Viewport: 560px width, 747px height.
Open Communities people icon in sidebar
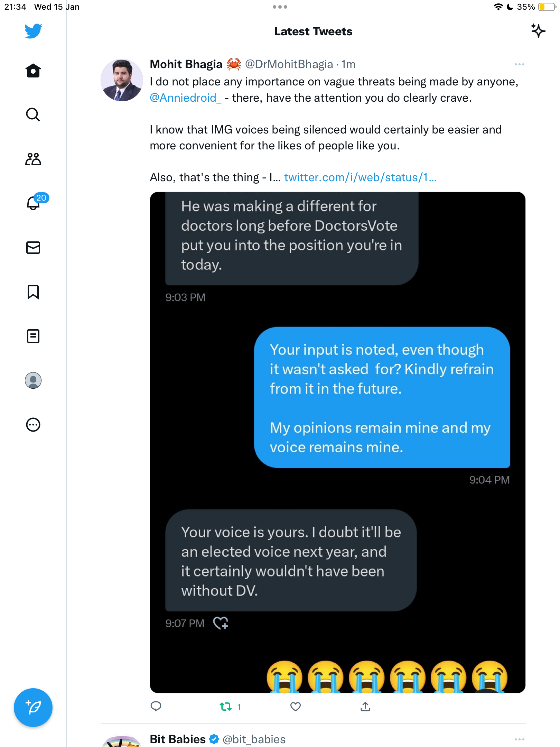point(33,159)
